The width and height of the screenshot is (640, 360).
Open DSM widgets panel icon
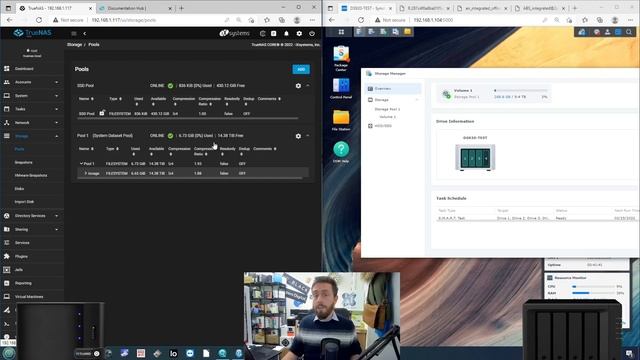[618, 32]
